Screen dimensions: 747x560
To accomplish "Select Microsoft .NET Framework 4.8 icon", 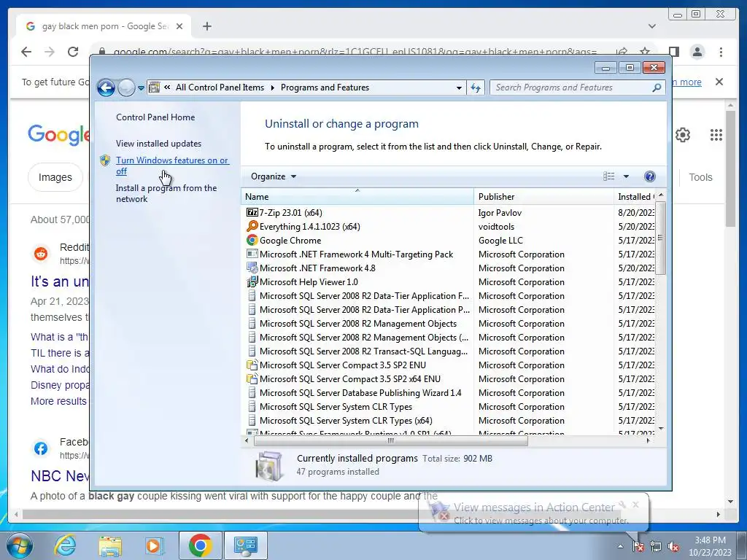I will (252, 268).
